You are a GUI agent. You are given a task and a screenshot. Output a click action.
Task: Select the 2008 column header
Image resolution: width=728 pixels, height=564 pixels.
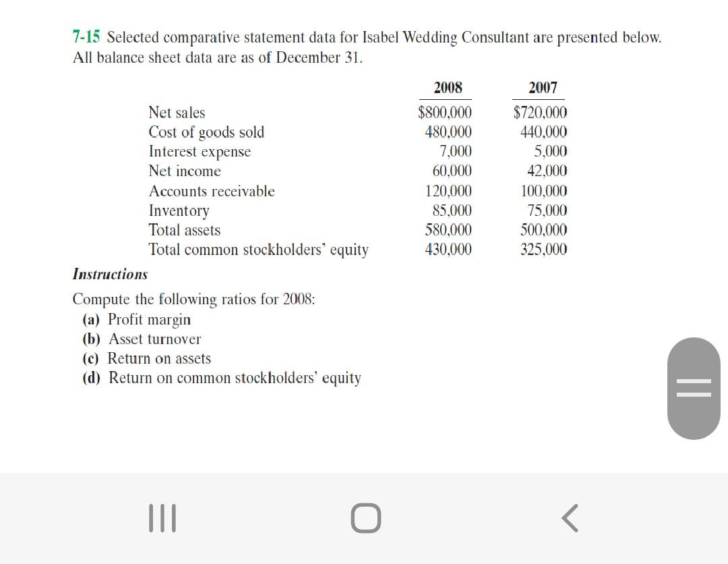click(x=448, y=87)
